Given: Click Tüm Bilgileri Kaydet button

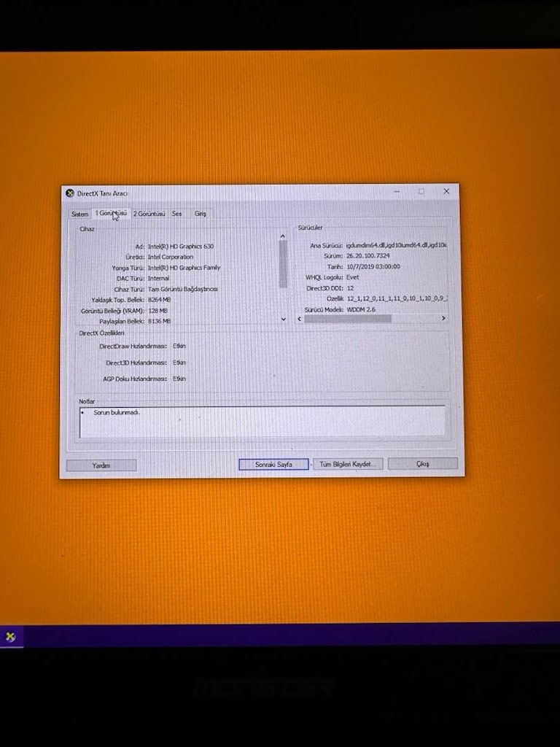Looking at the screenshot, I should click(348, 464).
